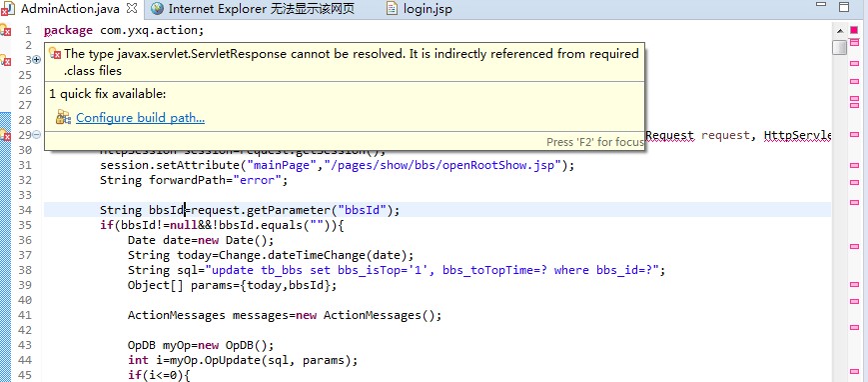Click the 'Press F2 for focus' hint
The image size is (868, 382).
(595, 142)
